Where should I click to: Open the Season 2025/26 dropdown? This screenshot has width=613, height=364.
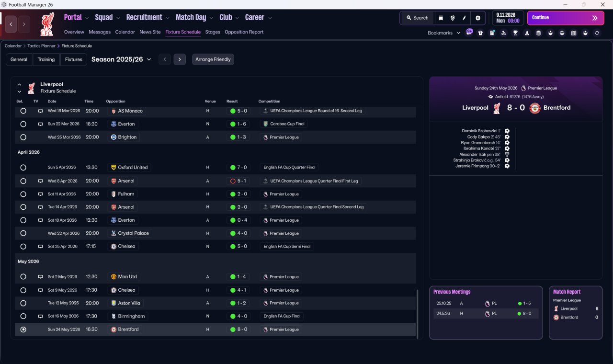coord(121,59)
